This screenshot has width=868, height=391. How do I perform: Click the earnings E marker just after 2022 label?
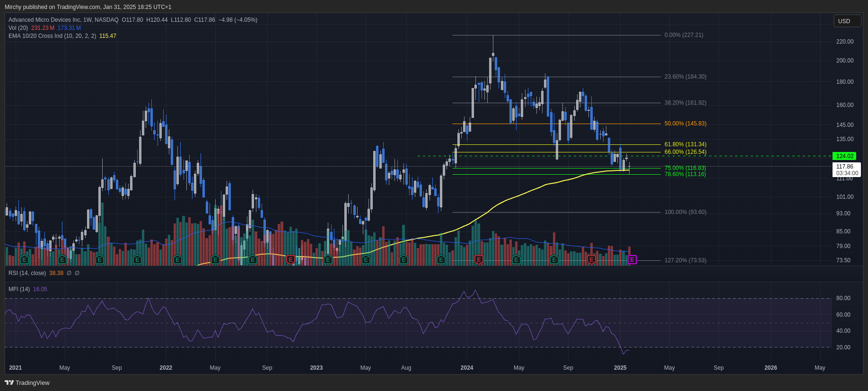tap(177, 259)
